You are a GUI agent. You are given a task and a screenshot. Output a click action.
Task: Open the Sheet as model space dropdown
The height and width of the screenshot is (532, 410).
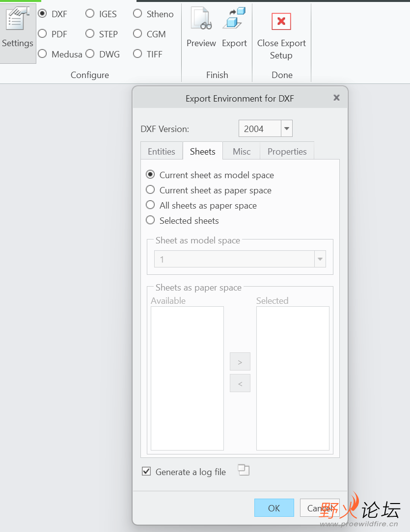pos(320,259)
